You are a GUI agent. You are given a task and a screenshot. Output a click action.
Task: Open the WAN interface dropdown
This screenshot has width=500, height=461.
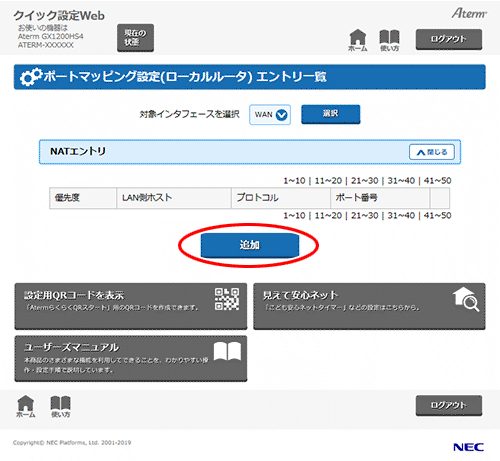click(270, 115)
